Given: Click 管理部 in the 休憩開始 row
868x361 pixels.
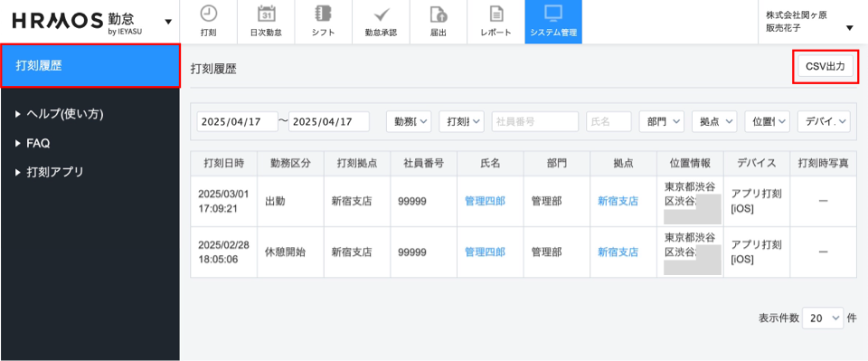Looking at the screenshot, I should pyautogui.click(x=546, y=252).
